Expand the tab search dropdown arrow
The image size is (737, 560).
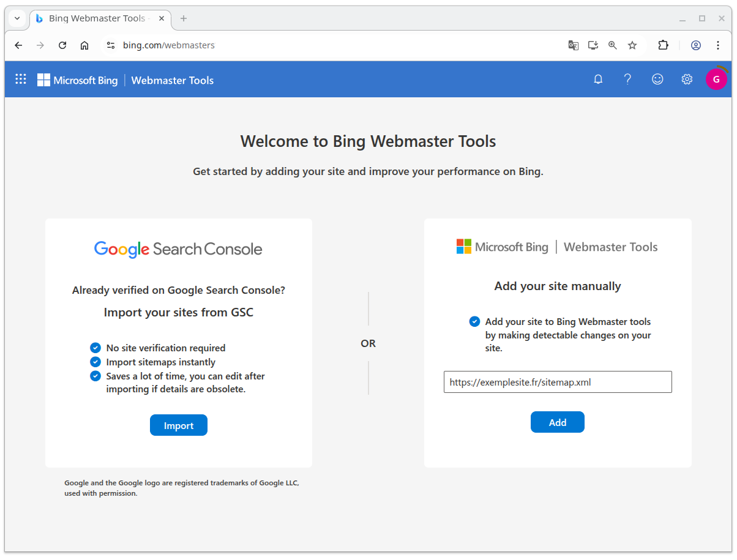pos(17,18)
